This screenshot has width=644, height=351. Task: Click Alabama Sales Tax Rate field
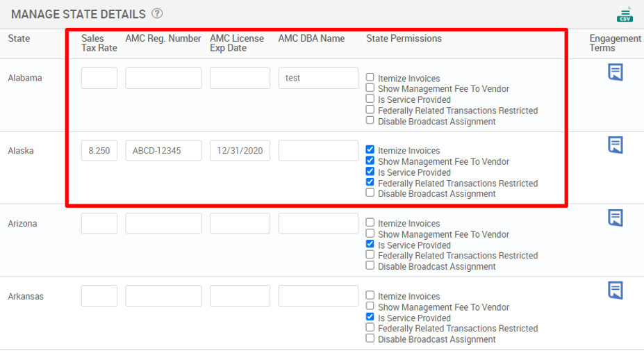tap(99, 78)
